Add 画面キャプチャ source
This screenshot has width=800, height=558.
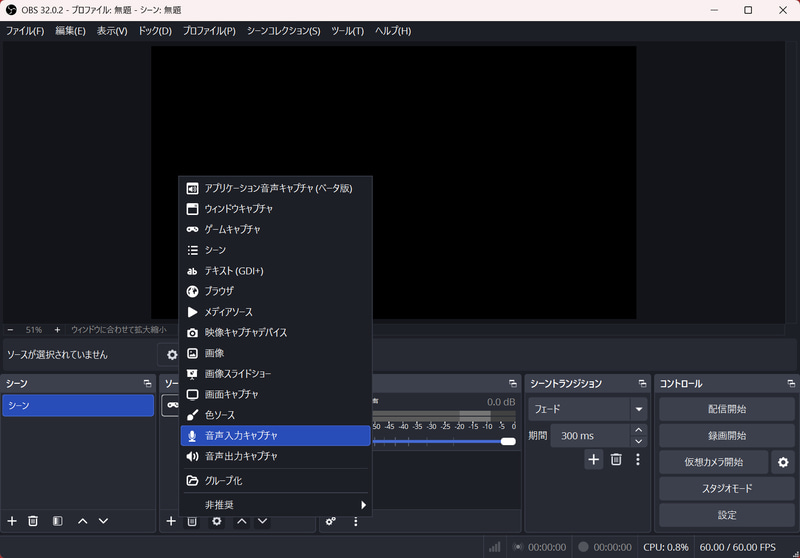click(x=276, y=394)
